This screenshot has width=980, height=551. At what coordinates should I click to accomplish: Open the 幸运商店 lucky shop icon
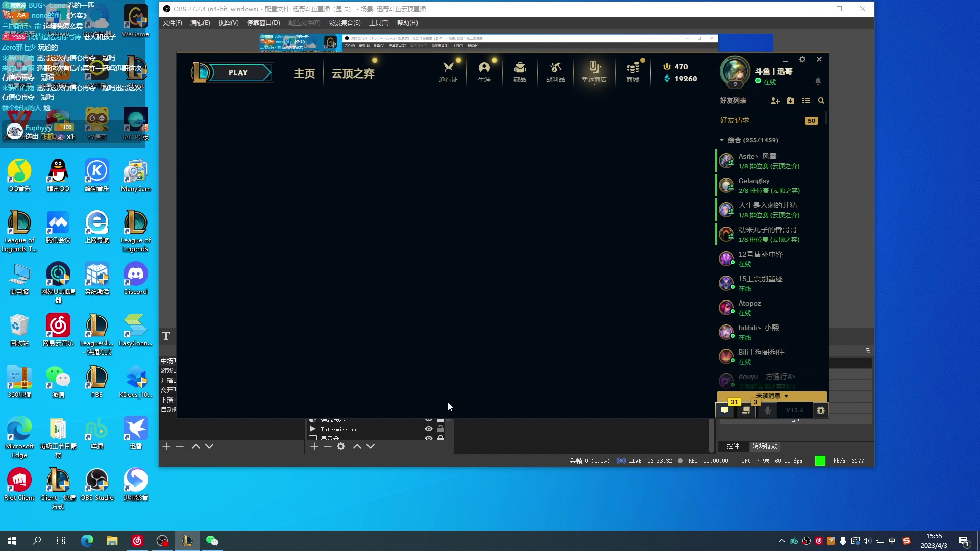[594, 72]
